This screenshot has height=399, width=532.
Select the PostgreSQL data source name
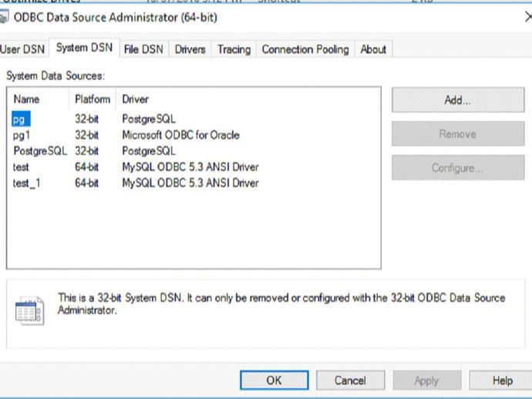coord(40,151)
